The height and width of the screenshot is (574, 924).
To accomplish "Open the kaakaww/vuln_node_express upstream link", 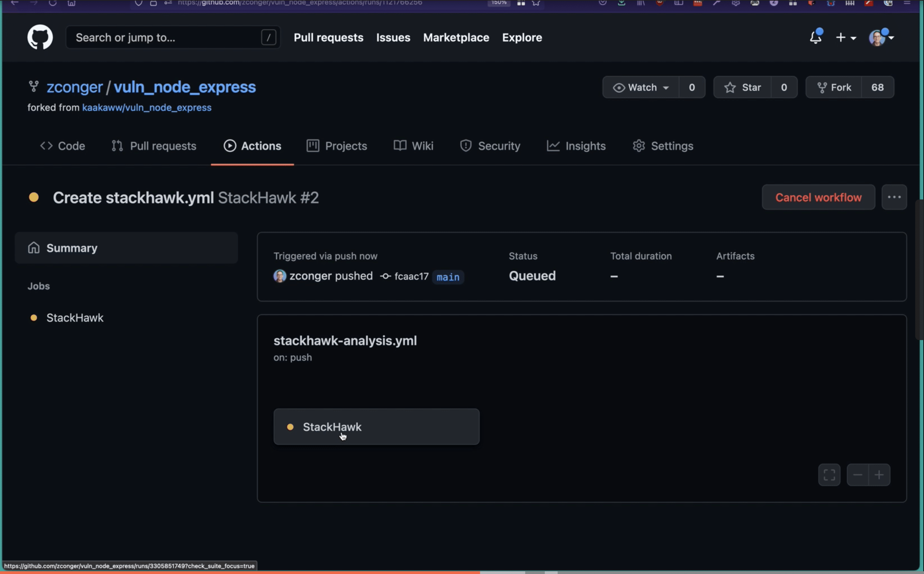I will pyautogui.click(x=147, y=107).
